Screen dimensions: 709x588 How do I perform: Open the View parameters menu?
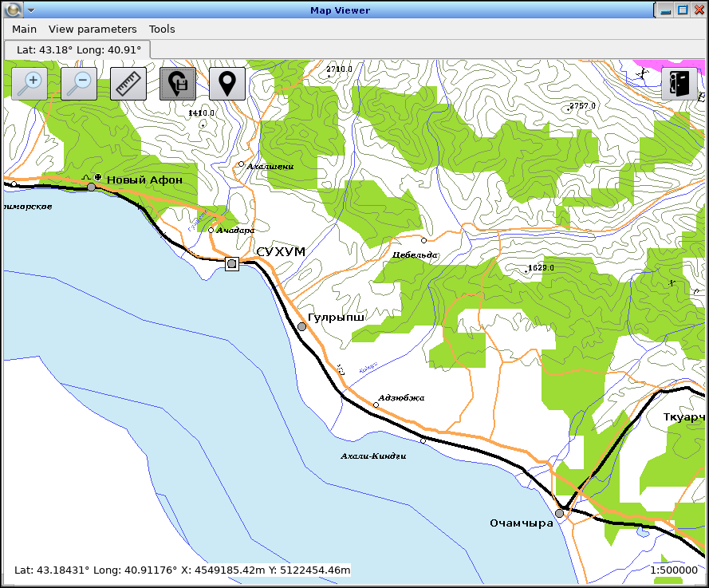[93, 29]
